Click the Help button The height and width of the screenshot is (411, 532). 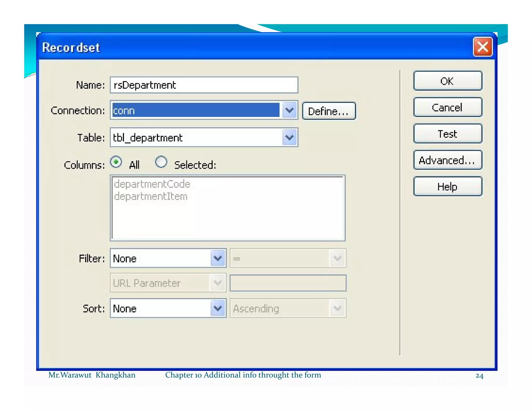click(447, 187)
